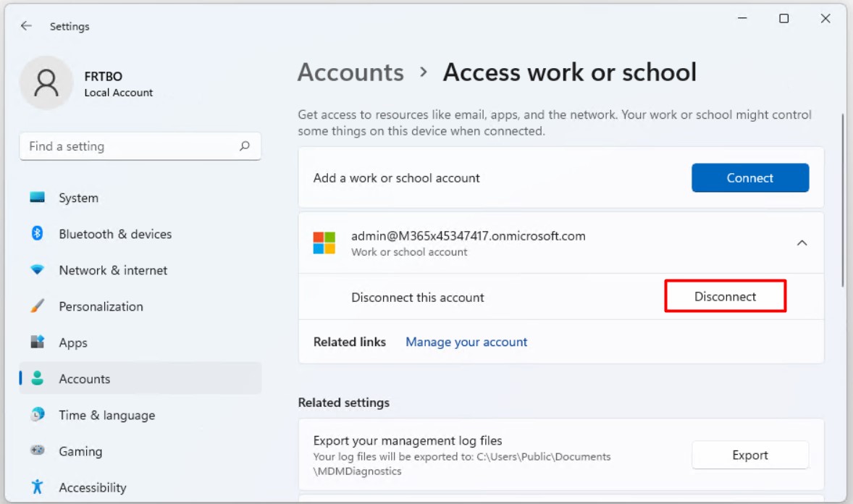Disconnect the admin work account
The height and width of the screenshot is (504, 853).
[725, 296]
